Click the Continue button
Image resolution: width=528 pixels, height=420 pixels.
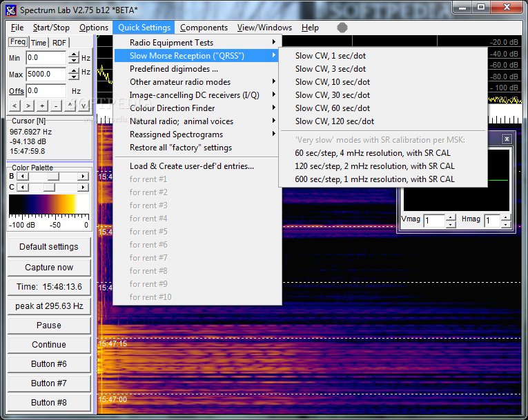pyautogui.click(x=49, y=345)
